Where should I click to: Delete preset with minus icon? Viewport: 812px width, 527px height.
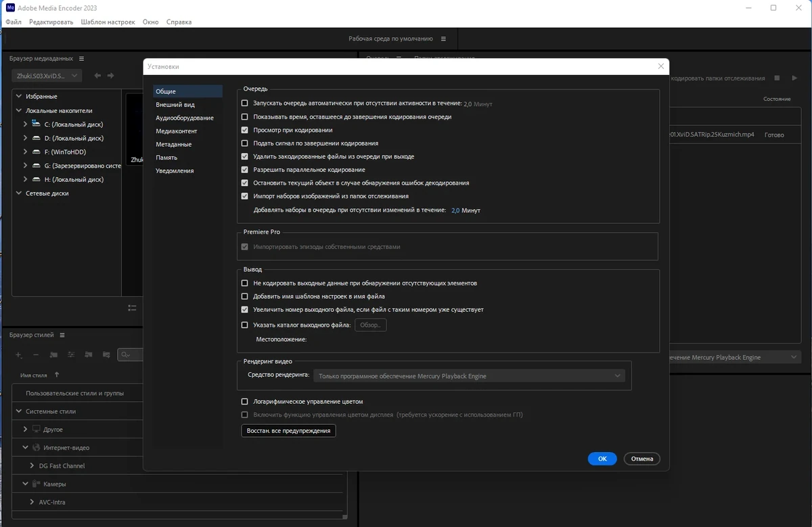click(36, 354)
